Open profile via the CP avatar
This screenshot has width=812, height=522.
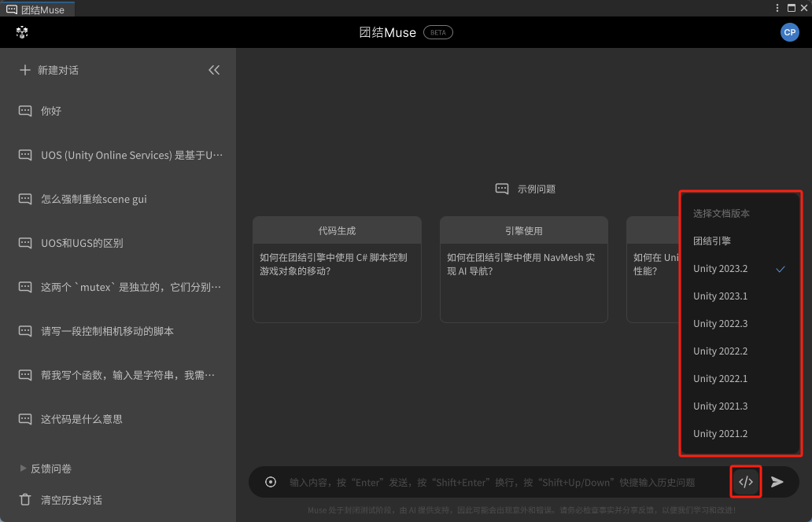tap(789, 32)
